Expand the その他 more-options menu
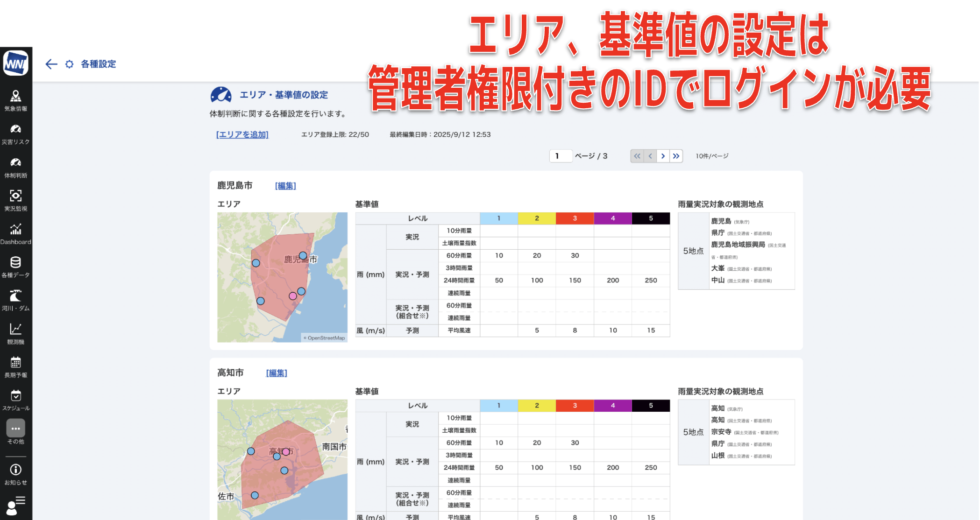The height and width of the screenshot is (520, 980). (16, 429)
